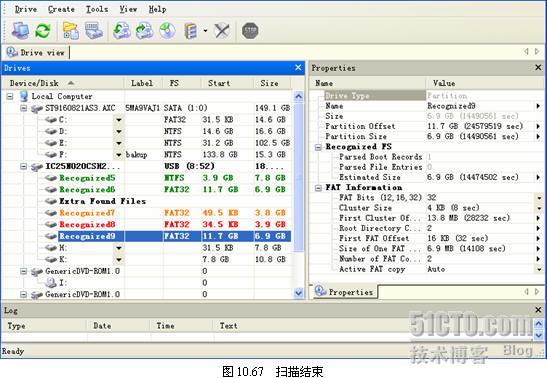Click the Open Image toolbar icon

tap(144, 31)
